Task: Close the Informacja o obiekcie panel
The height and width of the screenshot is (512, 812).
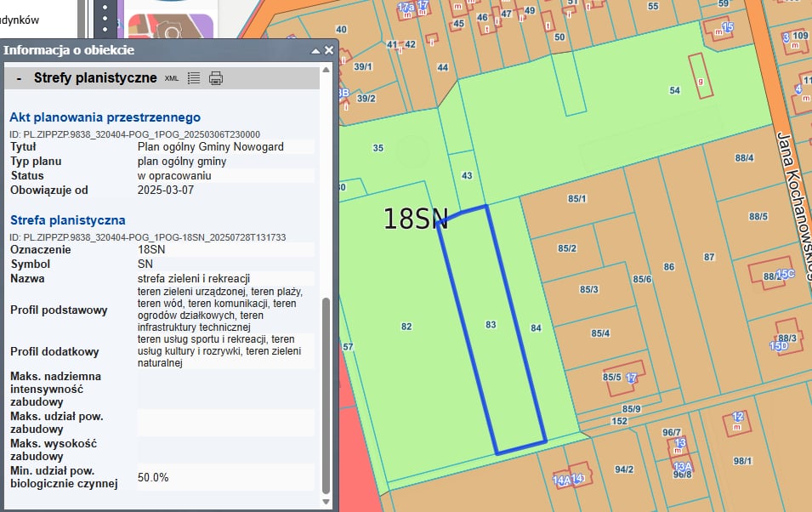Action: (329, 50)
